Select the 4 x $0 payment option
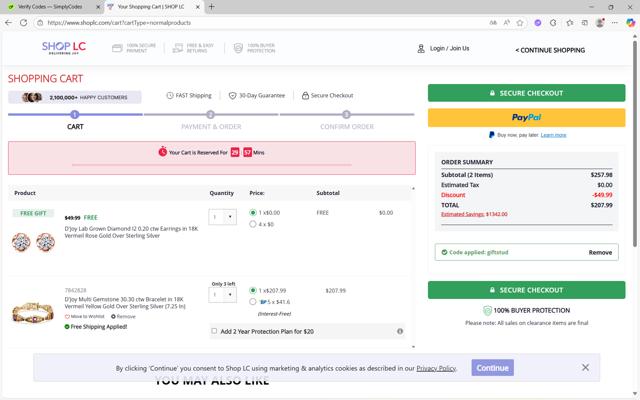Image resolution: width=640 pixels, height=400 pixels. [x=253, y=224]
